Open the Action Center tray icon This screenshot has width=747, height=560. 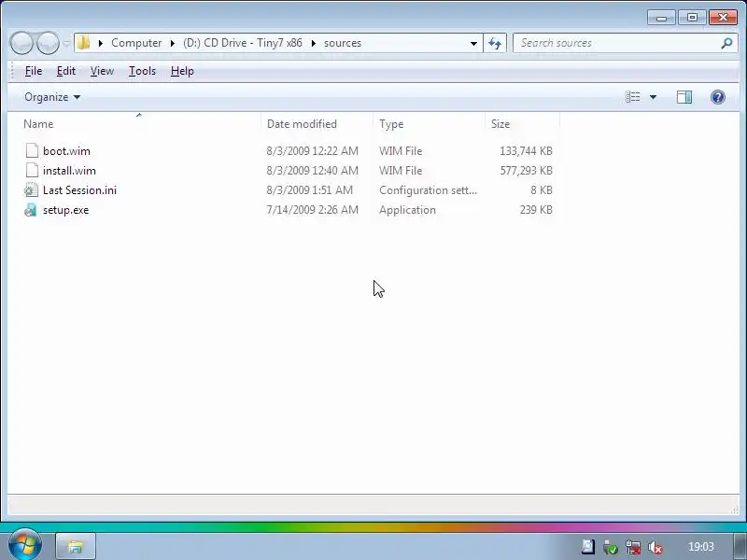(x=588, y=547)
